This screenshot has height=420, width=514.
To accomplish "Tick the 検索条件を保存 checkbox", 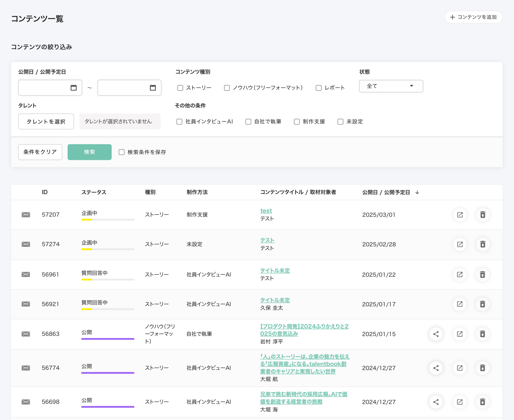I will coord(122,152).
